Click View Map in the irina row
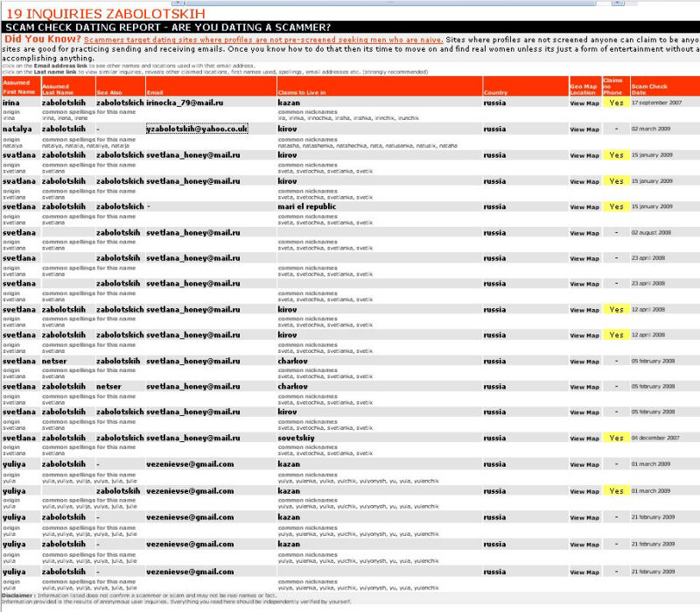This screenshot has height=612, width=700. (584, 103)
